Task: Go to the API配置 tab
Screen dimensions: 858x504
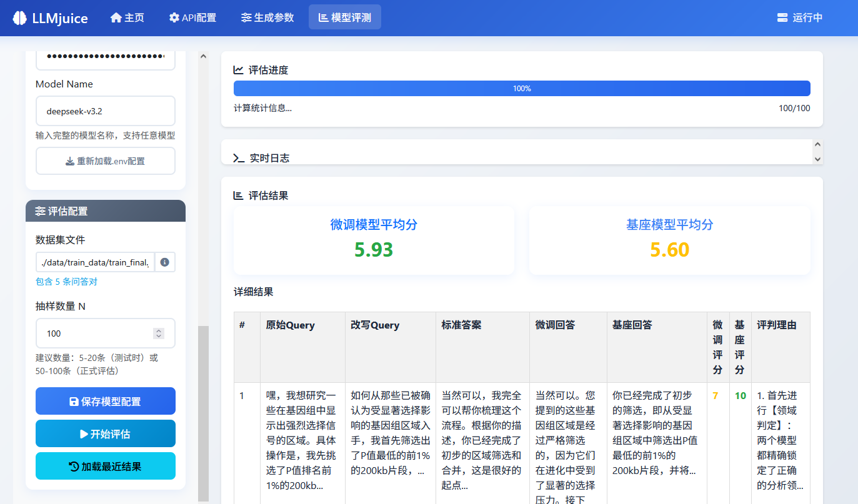Action: 192,17
